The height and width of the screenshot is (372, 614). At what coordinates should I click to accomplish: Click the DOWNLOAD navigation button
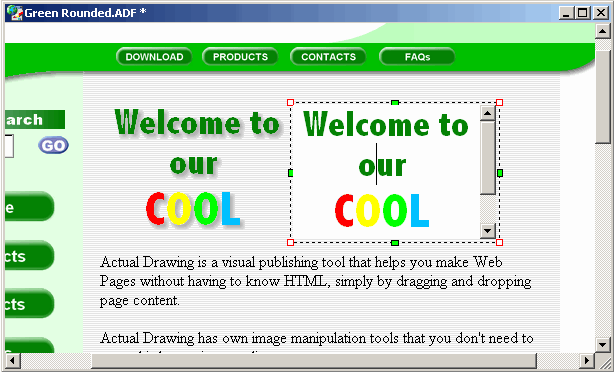pyautogui.click(x=154, y=57)
